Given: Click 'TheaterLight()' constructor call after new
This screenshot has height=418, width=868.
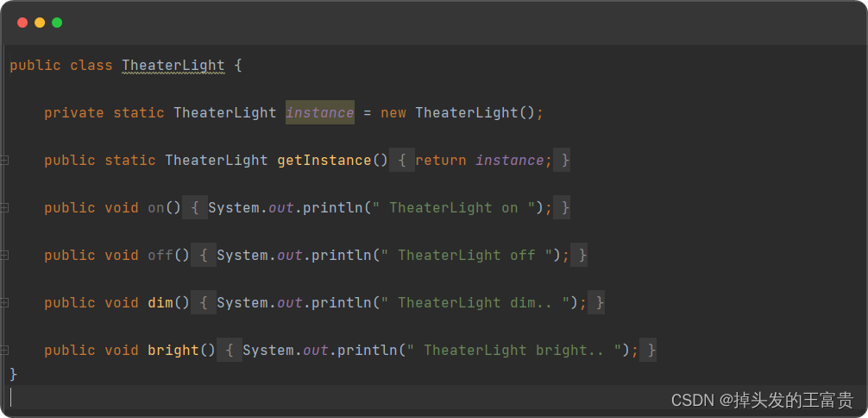Looking at the screenshot, I should click(x=475, y=113).
